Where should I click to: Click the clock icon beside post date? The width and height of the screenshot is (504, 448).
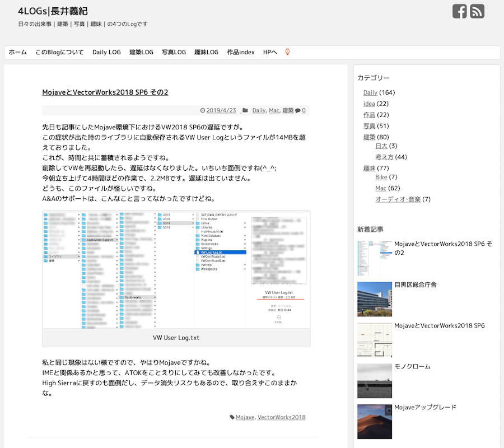click(x=203, y=110)
